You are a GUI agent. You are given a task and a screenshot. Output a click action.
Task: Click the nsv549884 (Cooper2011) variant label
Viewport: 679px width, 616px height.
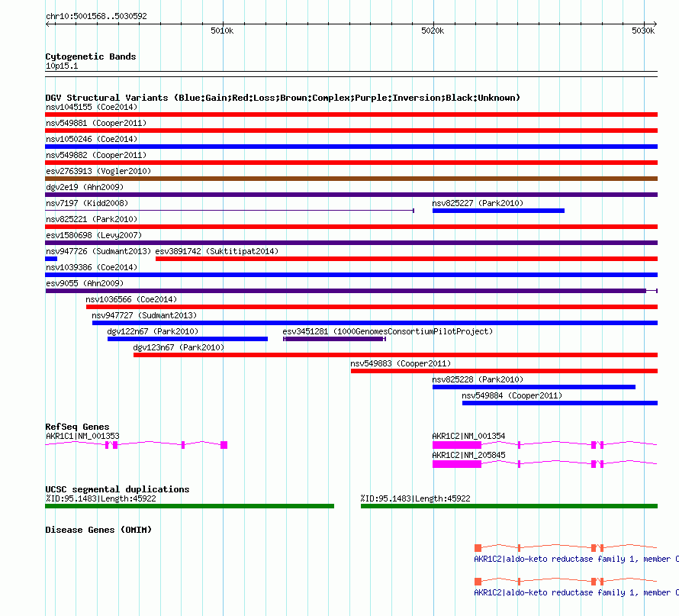pyautogui.click(x=512, y=395)
